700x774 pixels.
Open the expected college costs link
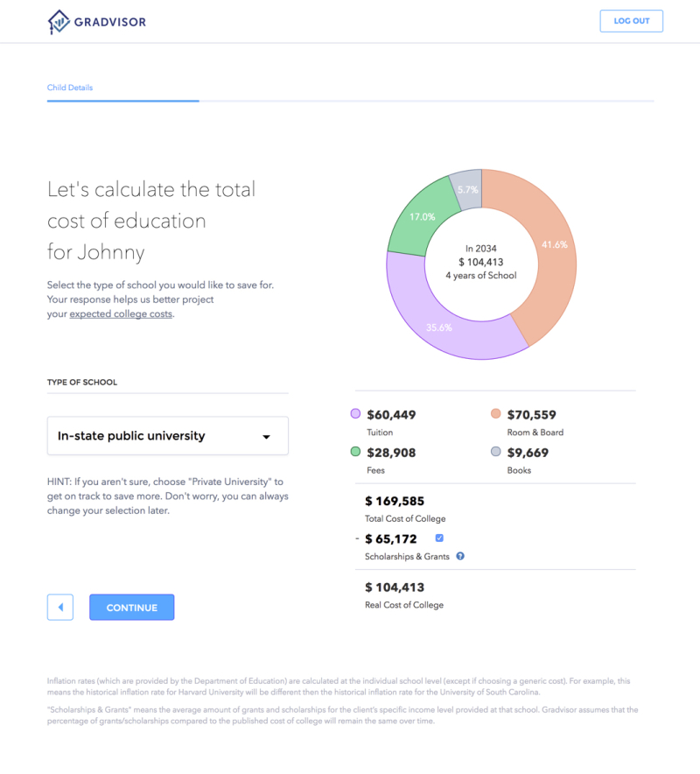(121, 314)
